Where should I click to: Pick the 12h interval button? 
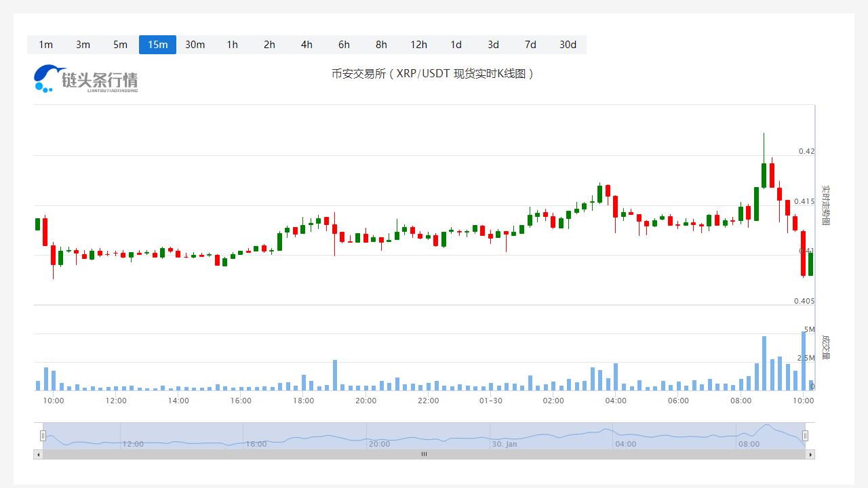[x=418, y=45]
